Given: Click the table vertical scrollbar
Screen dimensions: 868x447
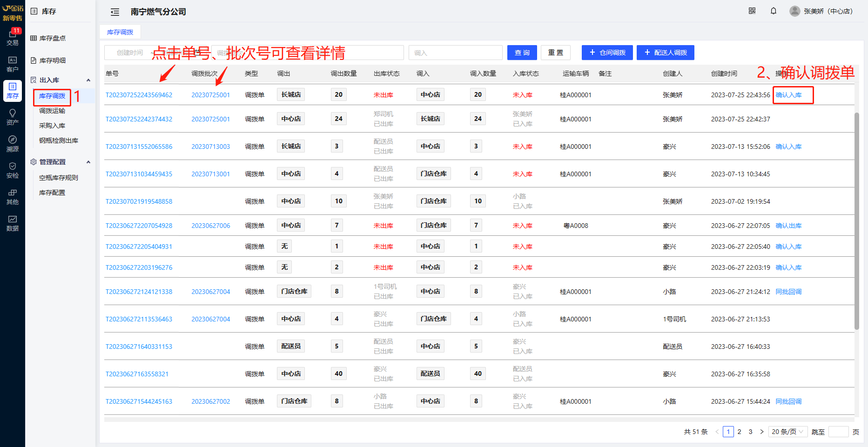Looking at the screenshot, I should (x=857, y=221).
